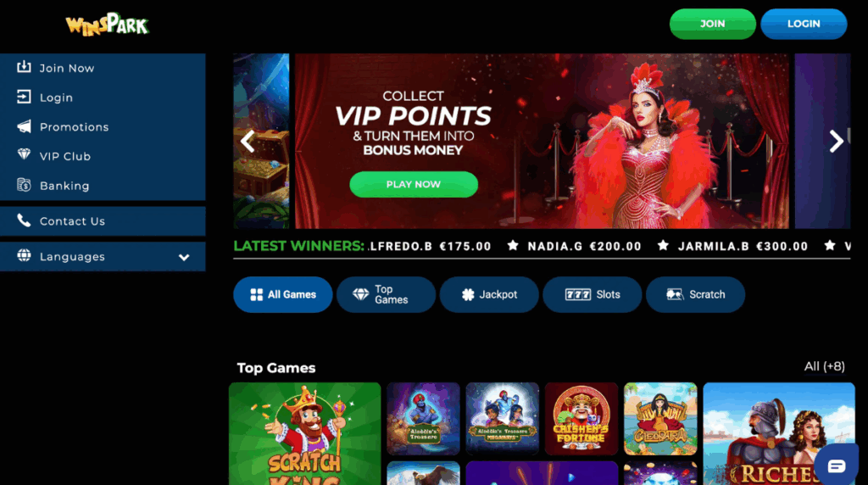Click the Promotions megaphone icon
This screenshot has width=868, height=485.
click(x=24, y=126)
